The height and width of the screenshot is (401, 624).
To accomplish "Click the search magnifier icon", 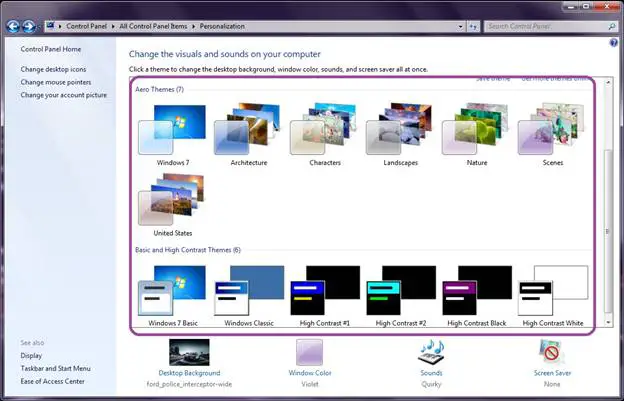I will 612,26.
